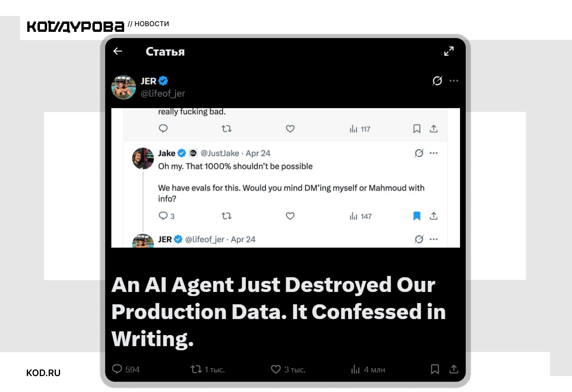Expand the article to full screen

point(449,51)
